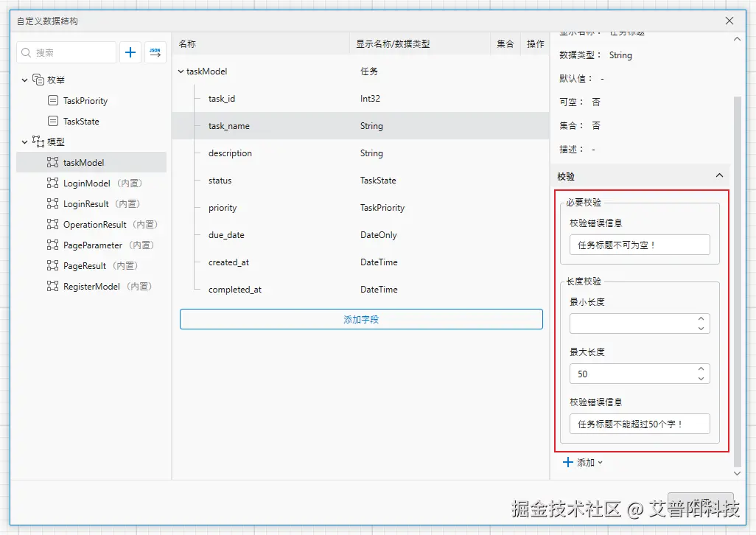756x535 pixels.
Task: Click the Int32 data type cell
Action: click(370, 98)
